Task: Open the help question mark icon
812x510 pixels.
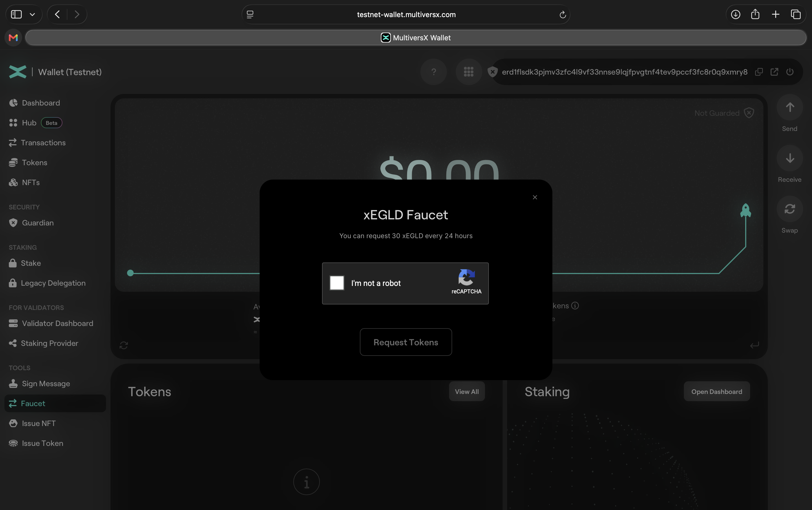Action: point(434,72)
